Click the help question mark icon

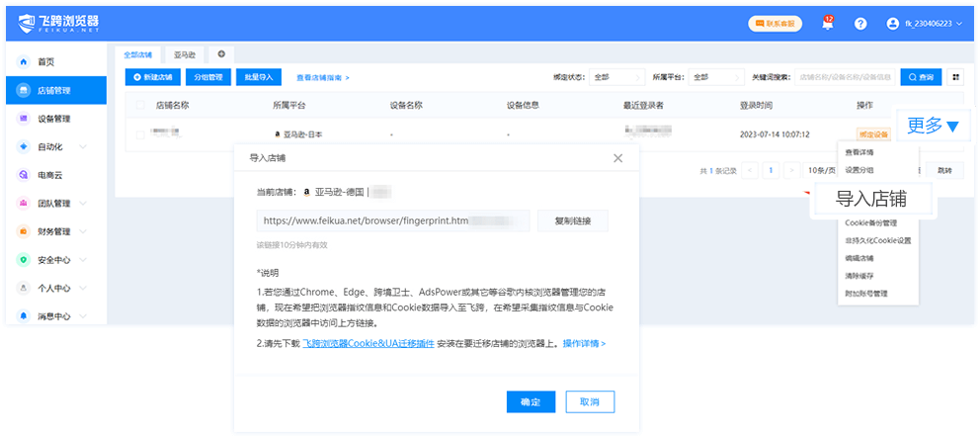click(860, 24)
